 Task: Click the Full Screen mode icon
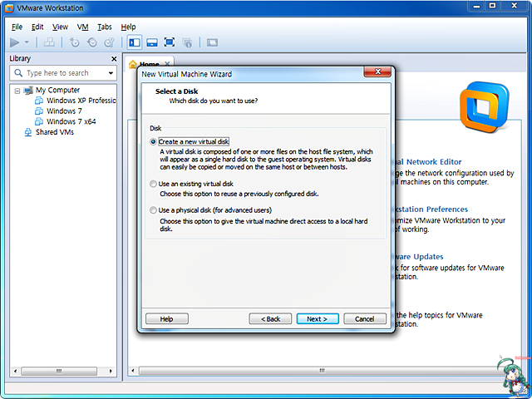(x=170, y=42)
